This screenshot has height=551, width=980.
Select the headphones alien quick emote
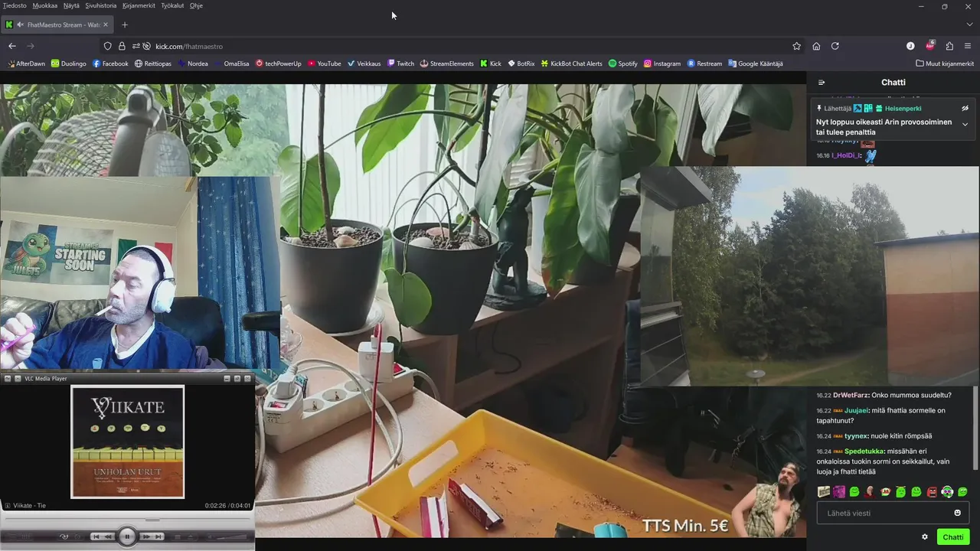(x=947, y=492)
